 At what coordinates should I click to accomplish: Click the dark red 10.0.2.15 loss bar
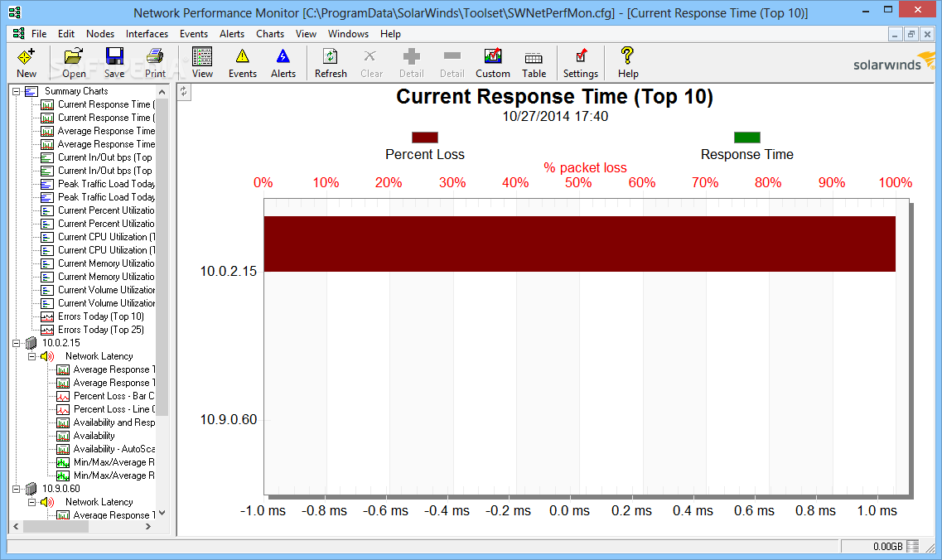(579, 244)
